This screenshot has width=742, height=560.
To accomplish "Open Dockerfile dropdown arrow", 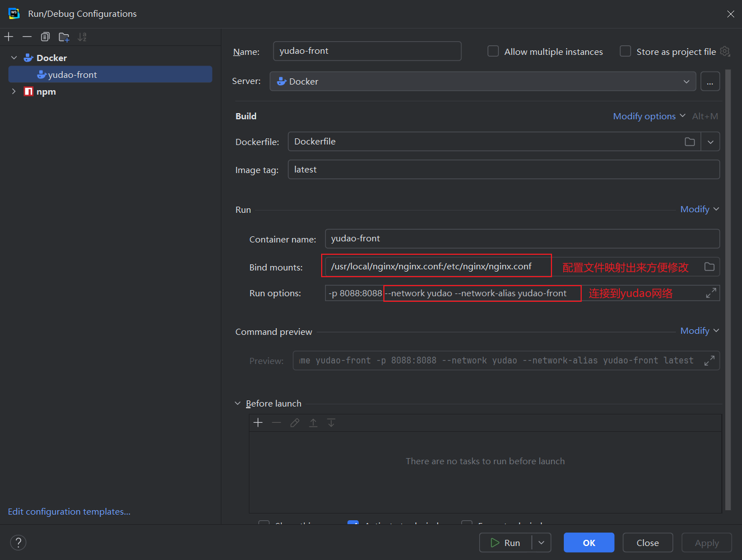I will click(x=710, y=142).
